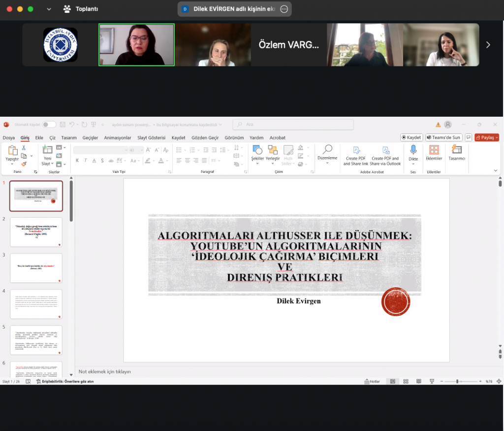This screenshot has width=504, height=431.
Task: Expand the Yerleştir arrange dropdown
Action: (x=273, y=163)
